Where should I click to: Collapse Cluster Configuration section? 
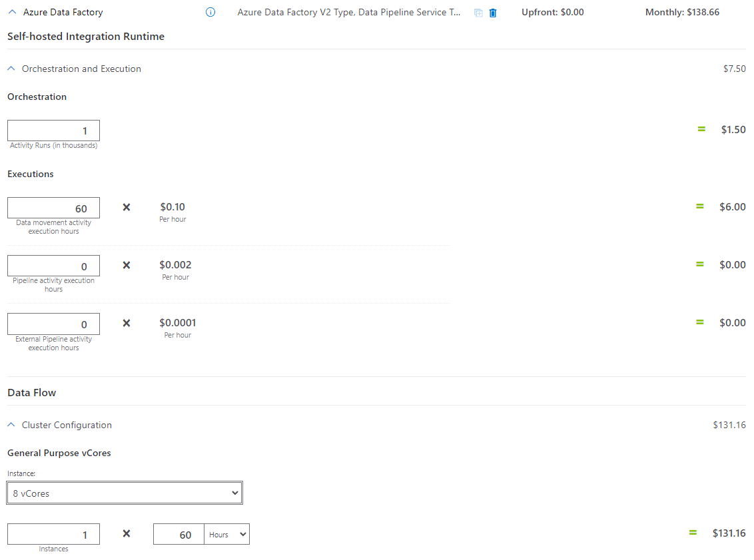(11, 425)
